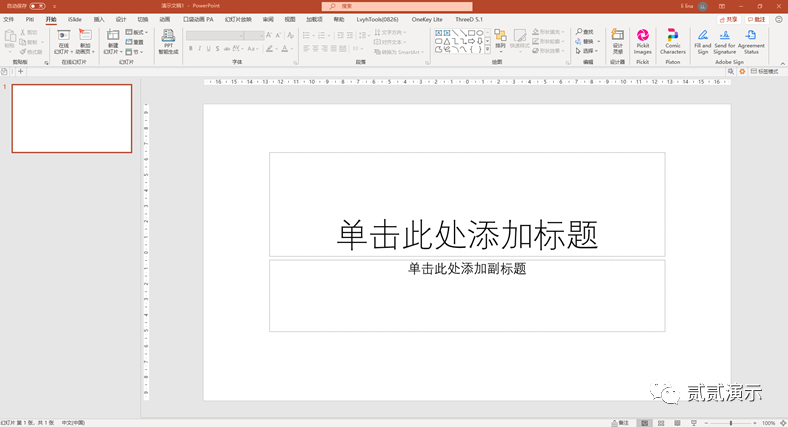Viewport: 788px width, 427px height.
Task: Toggle text shadow (S) formatting
Action: (x=218, y=49)
